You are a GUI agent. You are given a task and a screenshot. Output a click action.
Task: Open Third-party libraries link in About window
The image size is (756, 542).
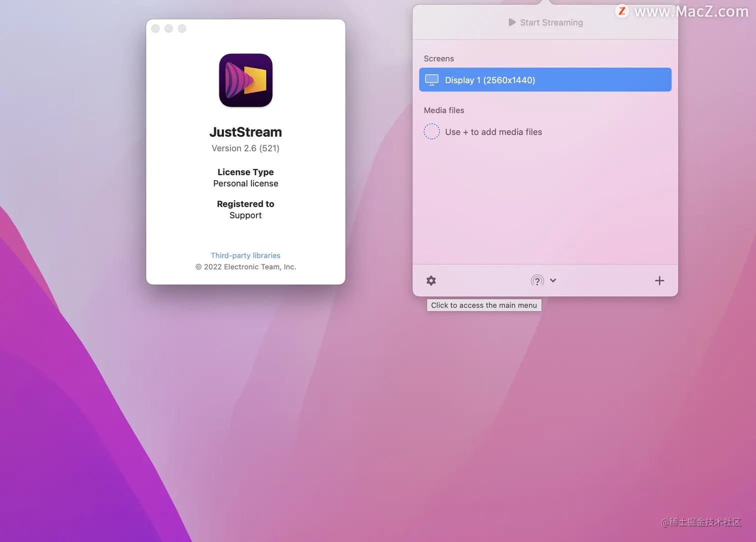point(245,255)
